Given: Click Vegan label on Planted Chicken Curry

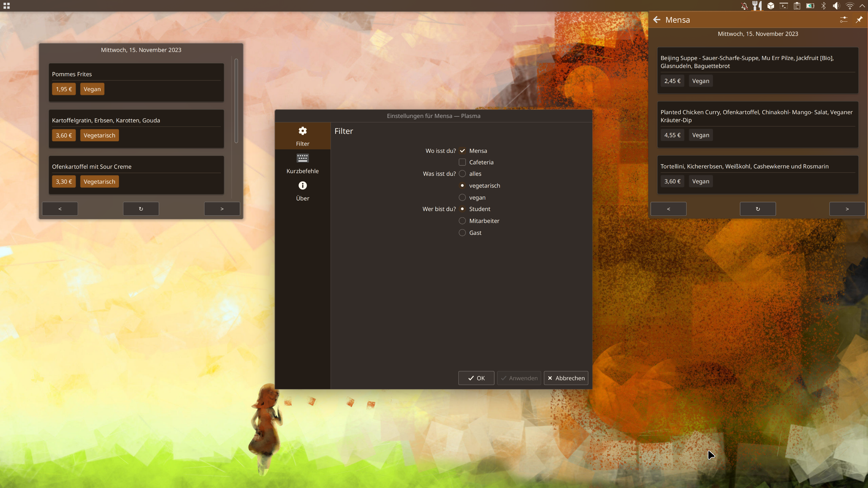Looking at the screenshot, I should point(701,135).
